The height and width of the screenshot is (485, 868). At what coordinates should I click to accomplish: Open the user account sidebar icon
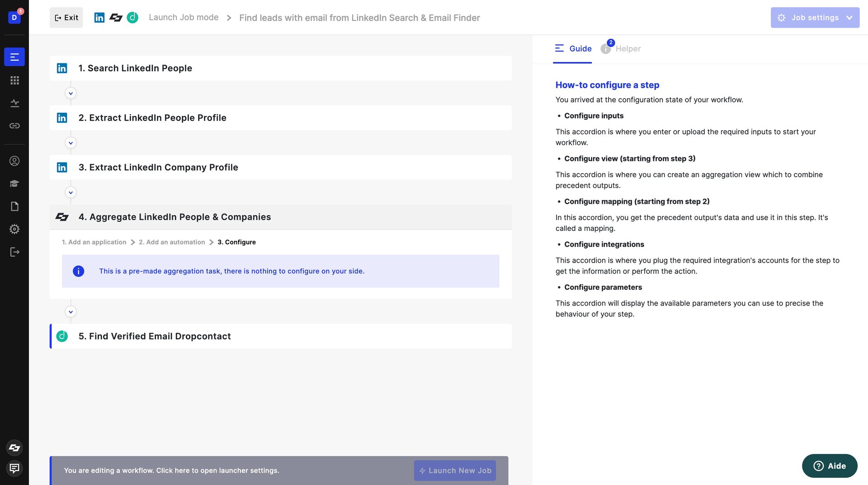[x=14, y=161]
